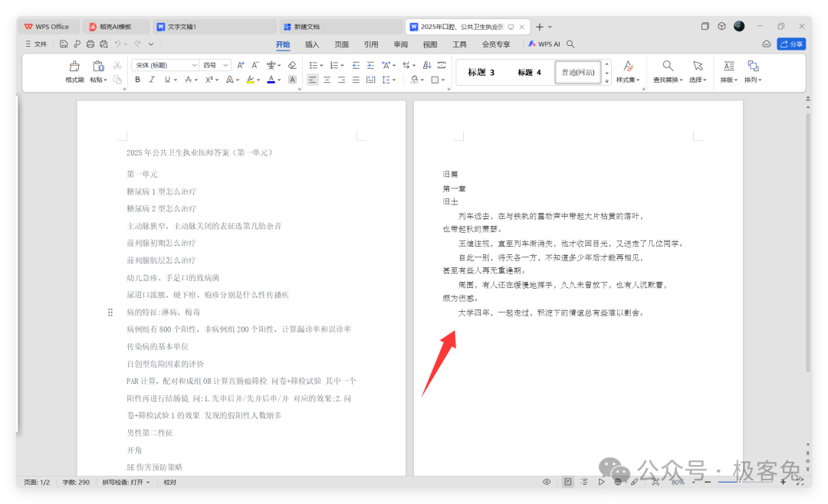Viewport: 828px width, 504px height.
Task: Apply the 标题 3 style
Action: (x=481, y=72)
